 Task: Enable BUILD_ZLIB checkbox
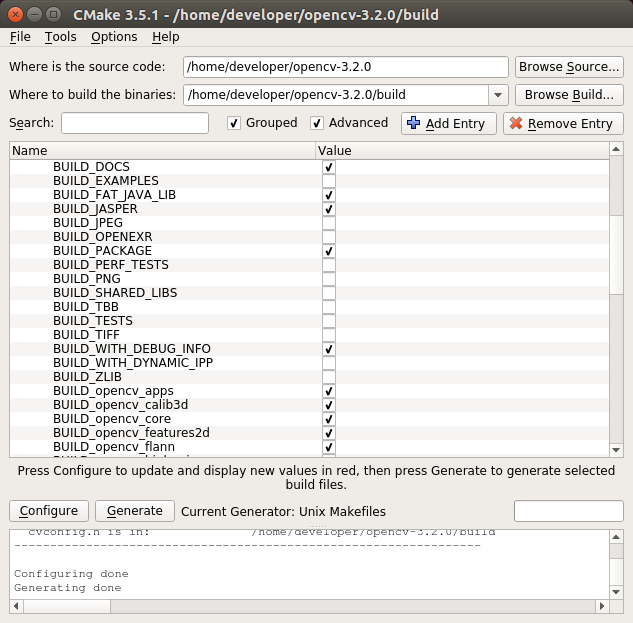[x=329, y=377]
